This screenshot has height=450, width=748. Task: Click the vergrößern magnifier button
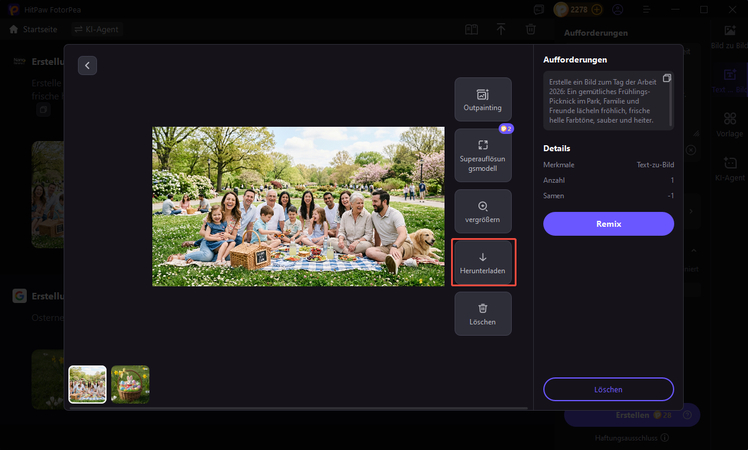[x=483, y=211]
